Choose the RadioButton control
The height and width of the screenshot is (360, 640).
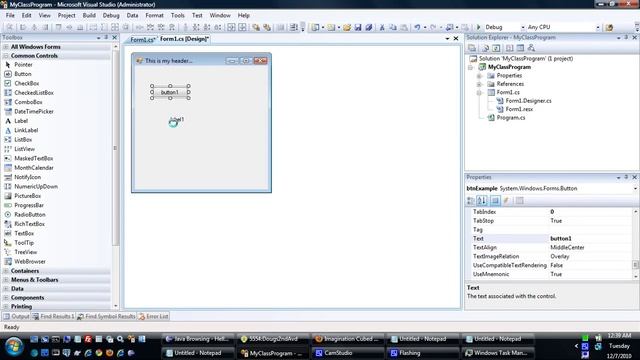[30, 215]
